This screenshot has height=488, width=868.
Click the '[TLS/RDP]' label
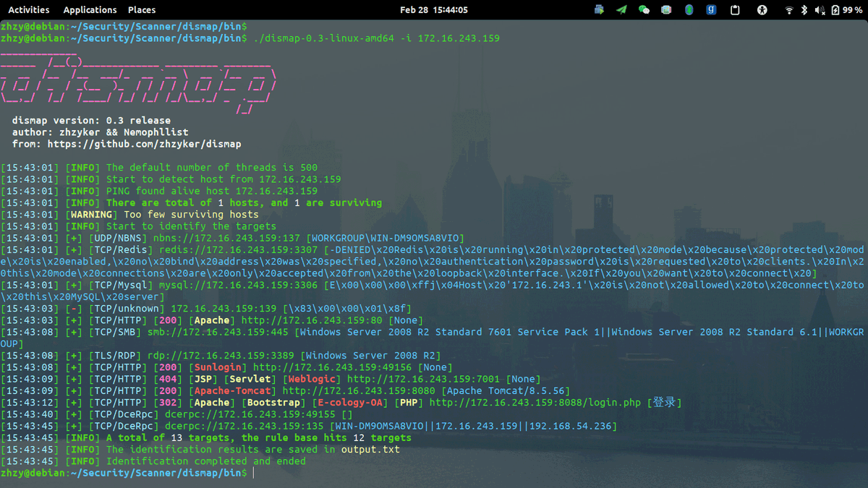115,356
